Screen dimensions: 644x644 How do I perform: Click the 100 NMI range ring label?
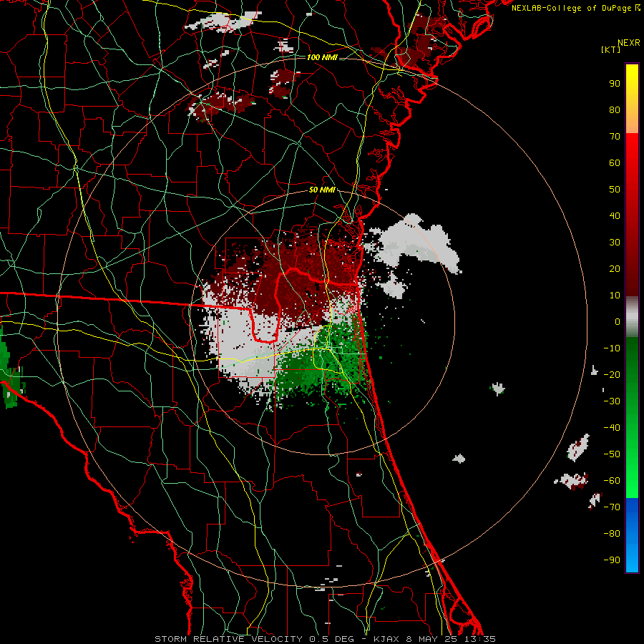(322, 57)
